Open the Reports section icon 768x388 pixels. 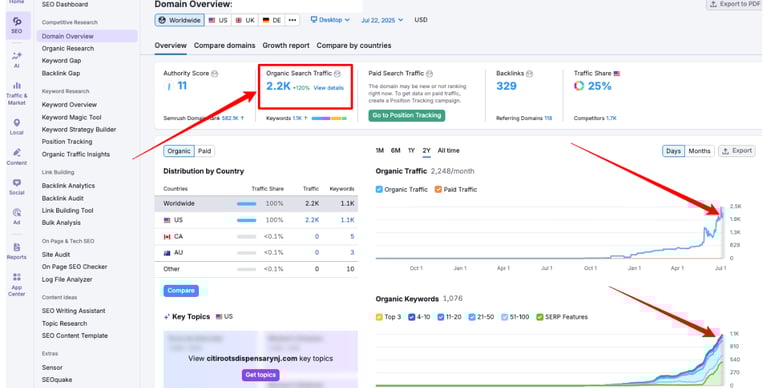17,247
